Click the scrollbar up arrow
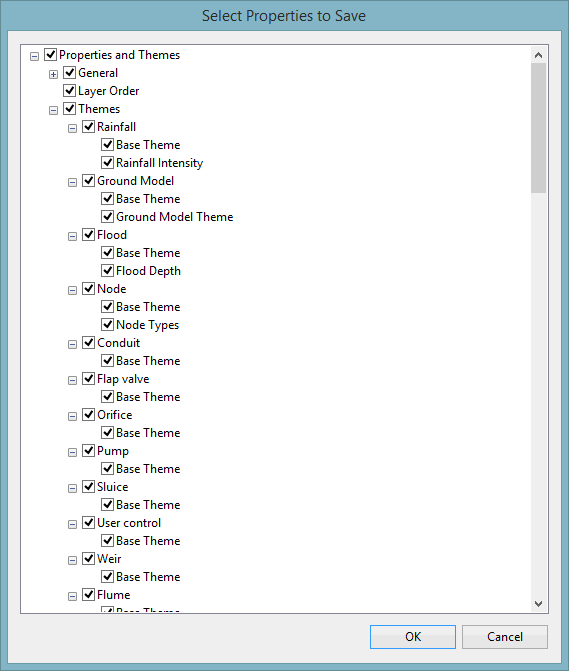The width and height of the screenshot is (569, 671). [539, 55]
